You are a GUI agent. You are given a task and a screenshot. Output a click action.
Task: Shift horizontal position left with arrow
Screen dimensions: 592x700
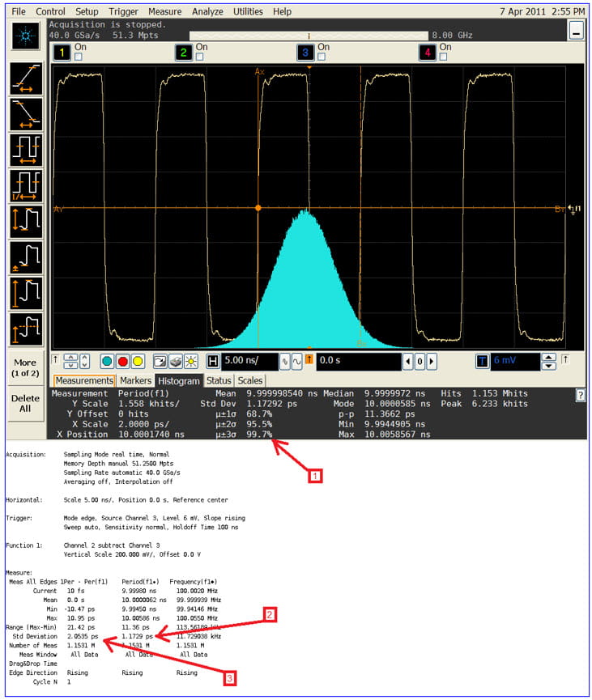click(x=408, y=362)
